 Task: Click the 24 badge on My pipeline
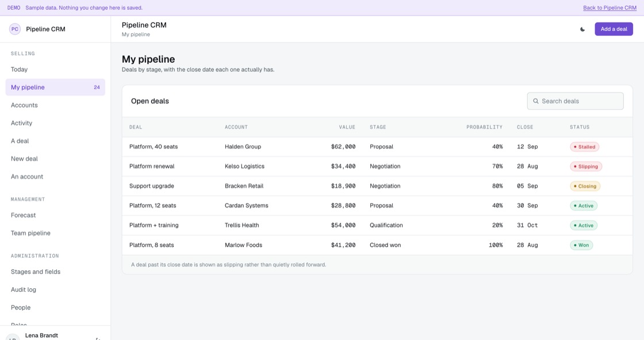coord(97,87)
